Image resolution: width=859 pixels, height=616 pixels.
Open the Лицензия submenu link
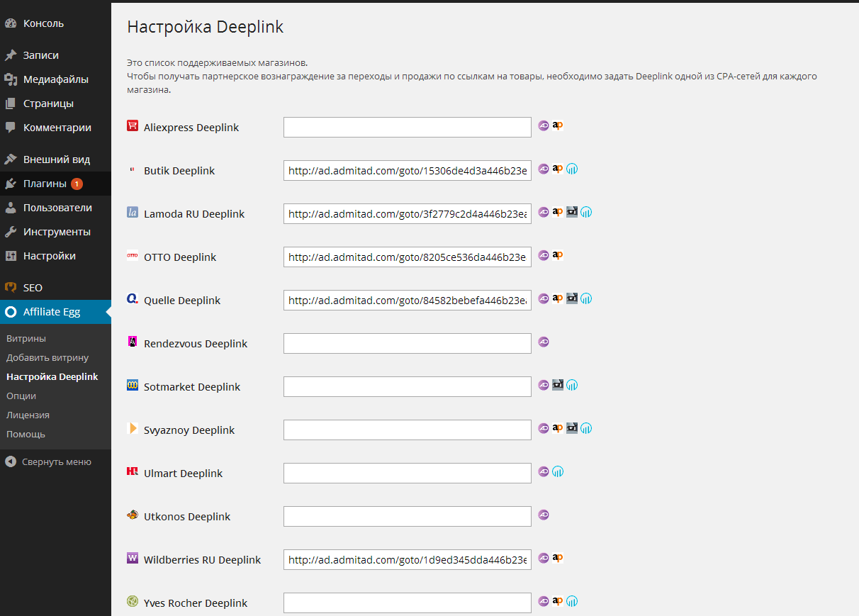click(28, 415)
